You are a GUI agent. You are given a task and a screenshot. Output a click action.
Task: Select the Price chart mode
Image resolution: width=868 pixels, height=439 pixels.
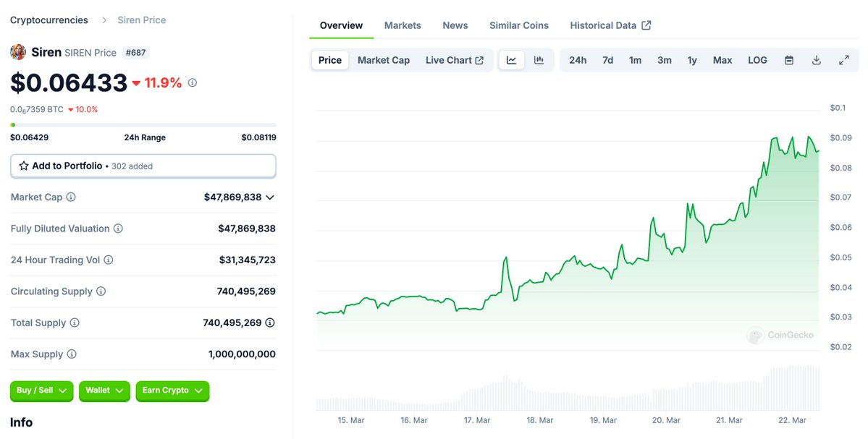(x=330, y=60)
